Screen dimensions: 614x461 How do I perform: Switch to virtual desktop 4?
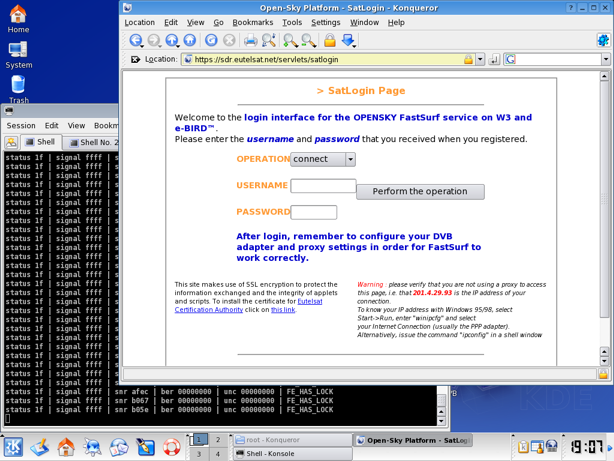[x=218, y=454]
